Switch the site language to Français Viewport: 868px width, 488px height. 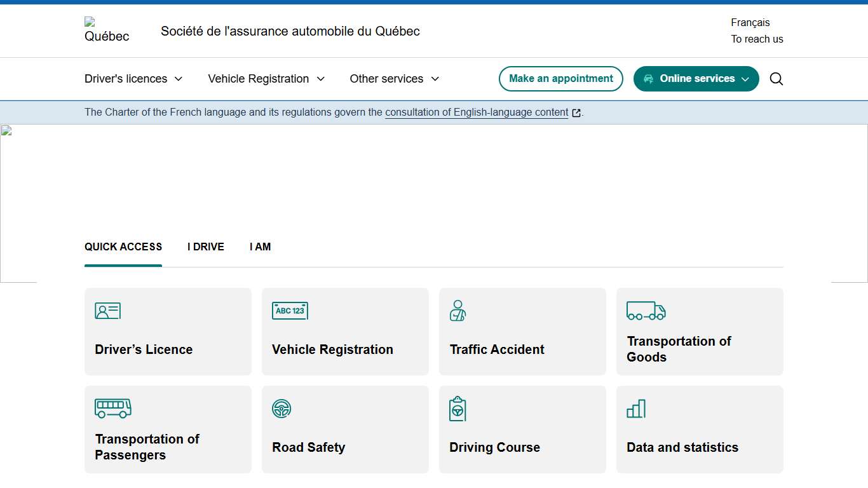pos(750,22)
